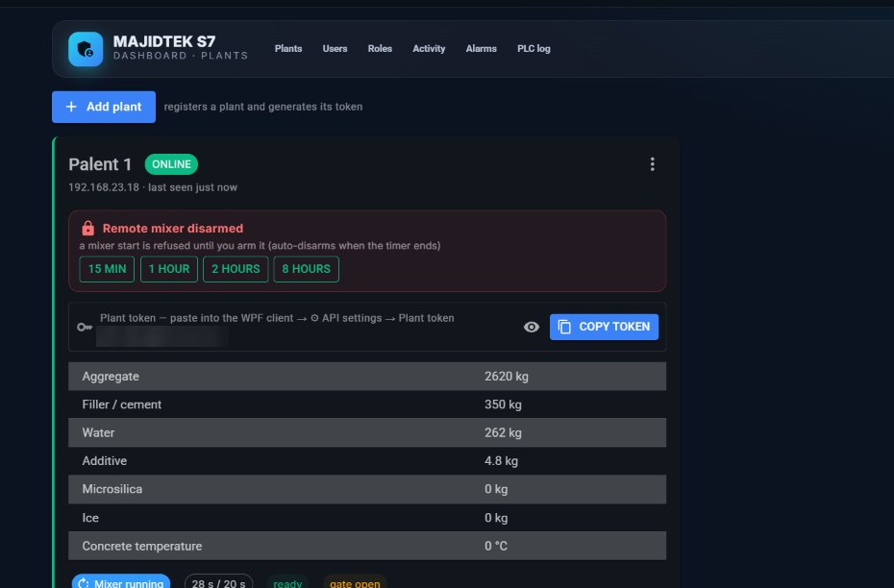Arm the remote mixer for 2 HOURS

(236, 269)
